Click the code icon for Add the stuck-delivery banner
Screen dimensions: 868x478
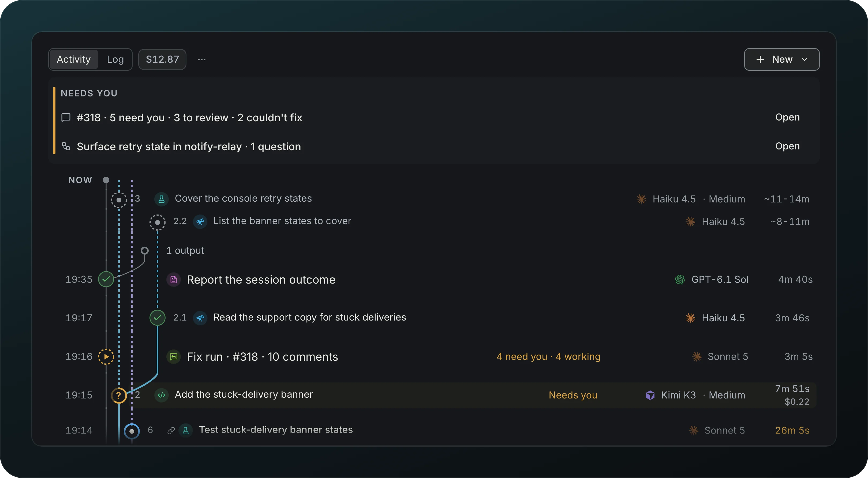(x=161, y=395)
